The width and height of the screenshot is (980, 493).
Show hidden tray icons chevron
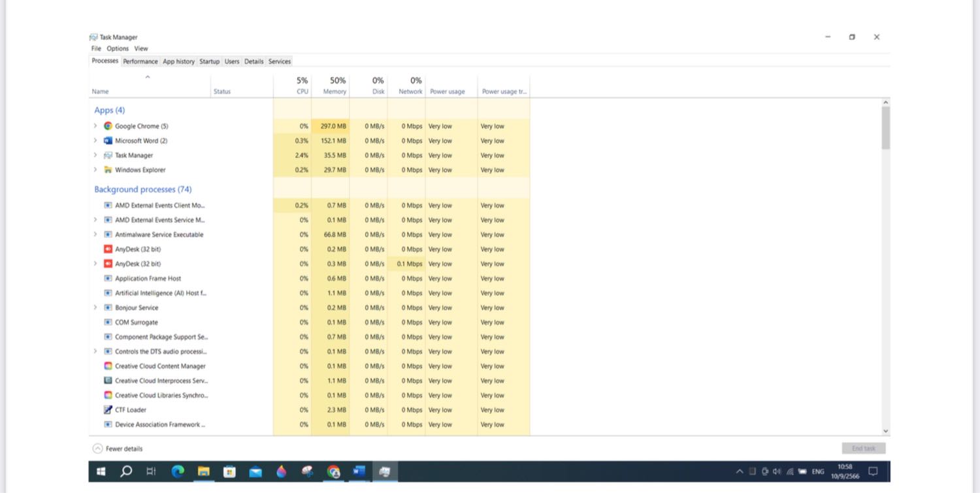740,471
